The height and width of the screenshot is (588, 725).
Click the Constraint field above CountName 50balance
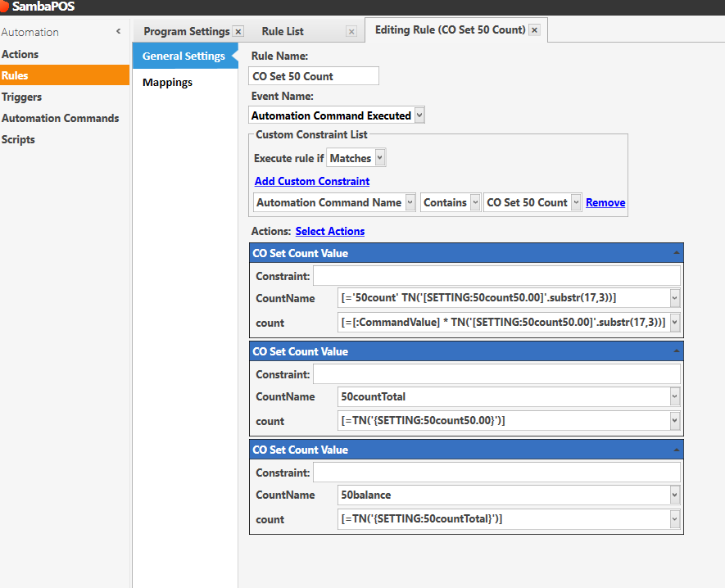tap(496, 473)
